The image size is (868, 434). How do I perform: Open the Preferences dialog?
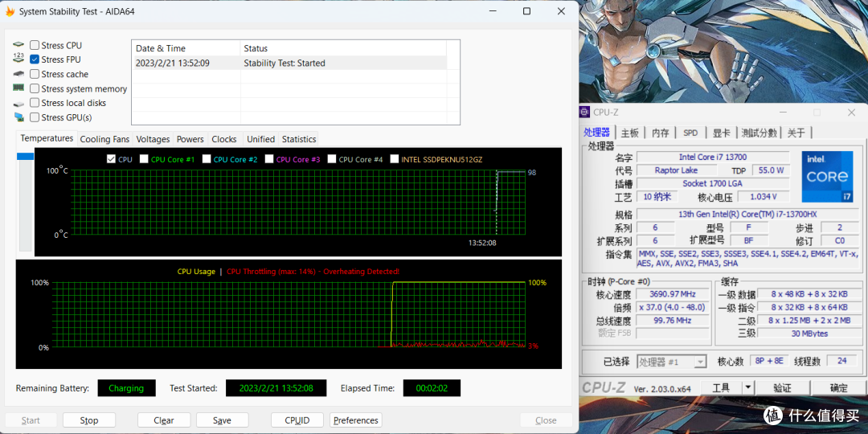356,420
